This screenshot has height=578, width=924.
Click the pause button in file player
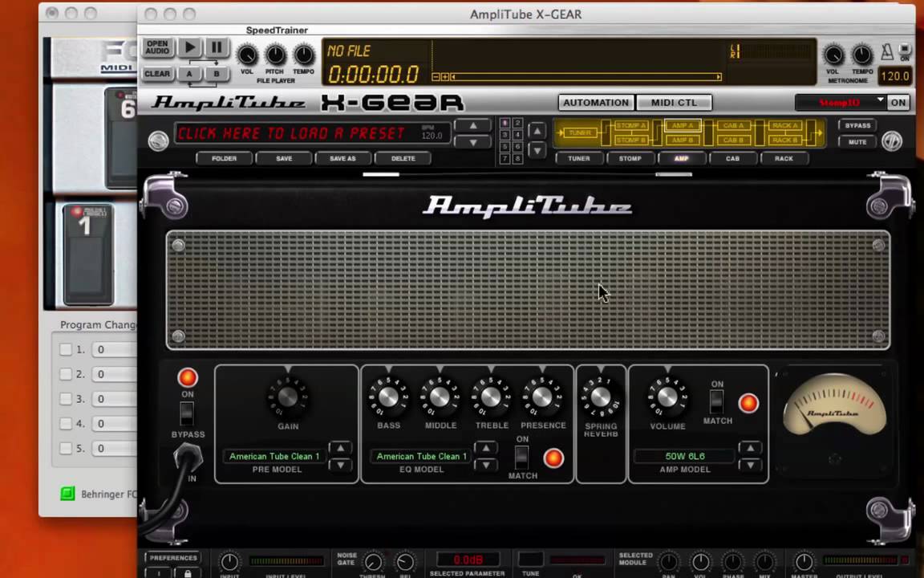pyautogui.click(x=217, y=47)
